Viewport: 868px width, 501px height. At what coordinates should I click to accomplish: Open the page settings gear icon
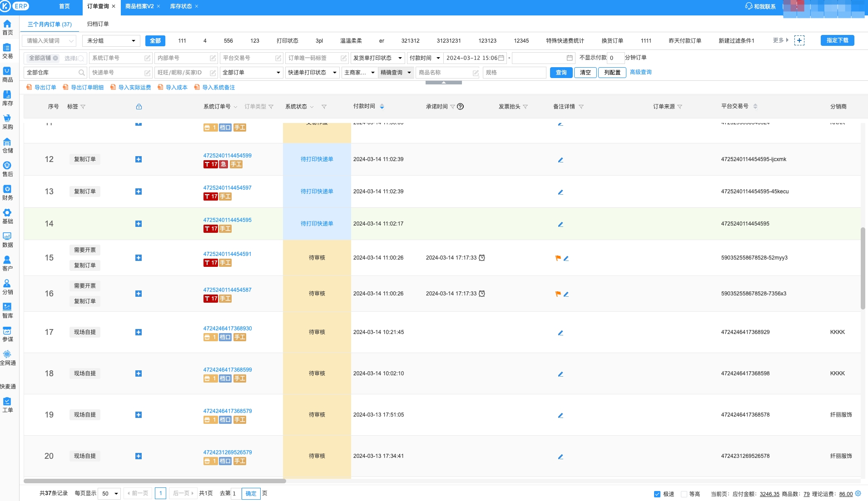point(858,494)
